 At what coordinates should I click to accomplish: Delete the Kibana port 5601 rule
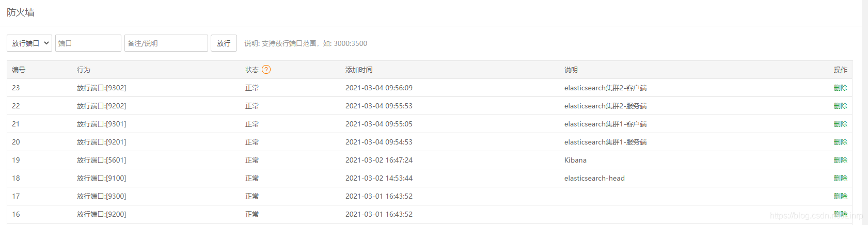click(841, 160)
